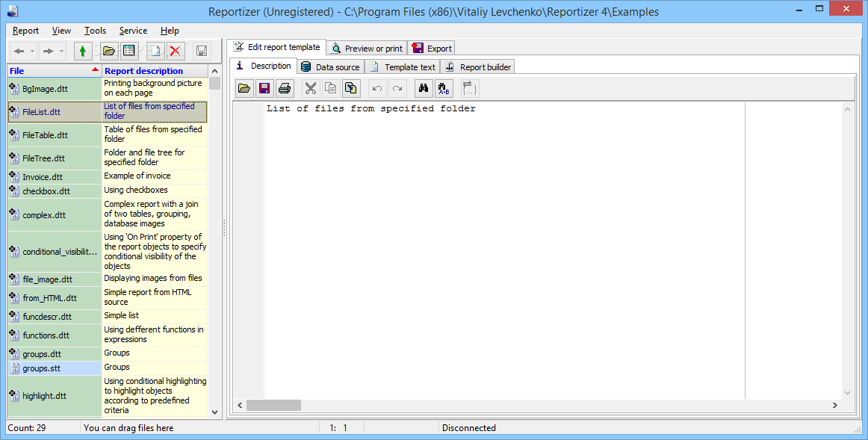Image resolution: width=868 pixels, height=440 pixels.
Task: Click the Forward navigation arrow
Action: click(x=48, y=52)
